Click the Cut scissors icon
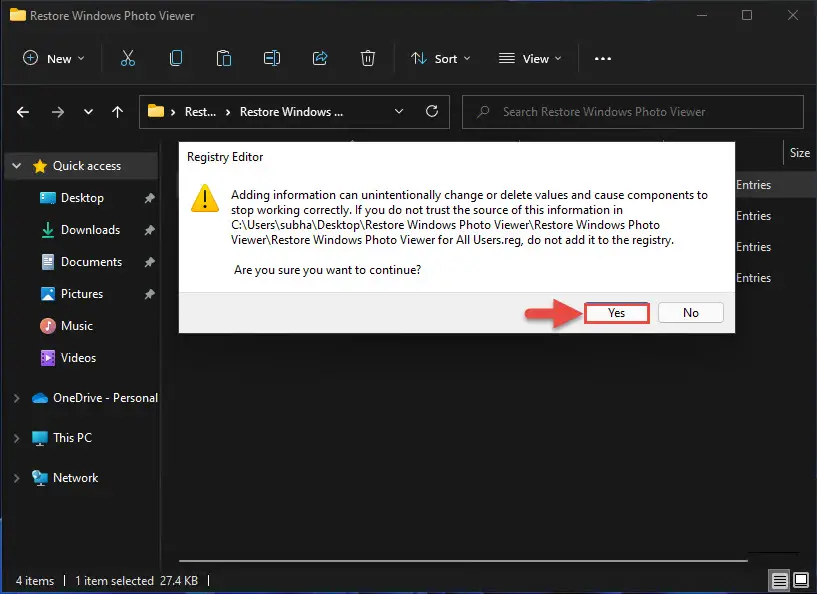The image size is (817, 594). (128, 58)
